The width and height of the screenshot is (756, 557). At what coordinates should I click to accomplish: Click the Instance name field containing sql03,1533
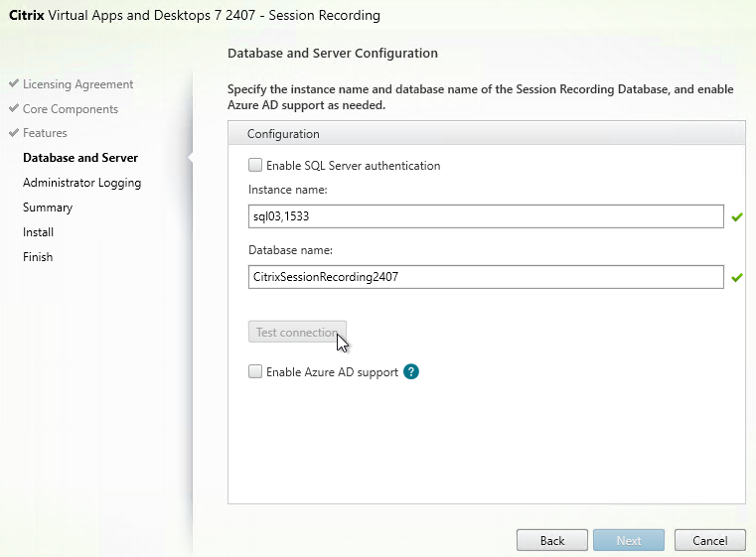coord(486,216)
